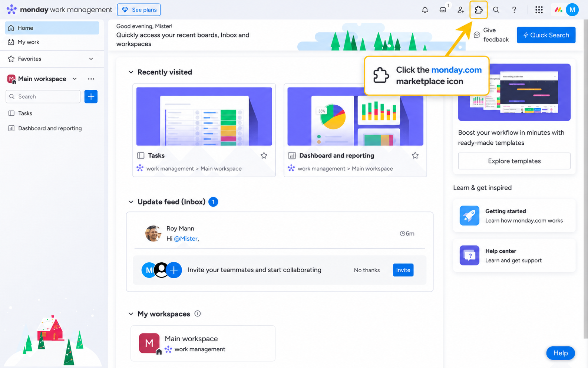Click the My workspaces info icon
Viewport: 588px width, 368px height.
198,314
